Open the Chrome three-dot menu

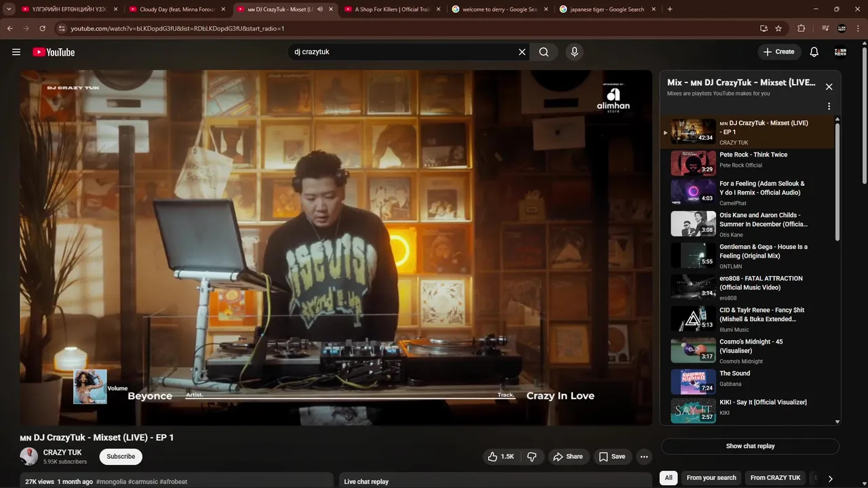pyautogui.click(x=859, y=28)
